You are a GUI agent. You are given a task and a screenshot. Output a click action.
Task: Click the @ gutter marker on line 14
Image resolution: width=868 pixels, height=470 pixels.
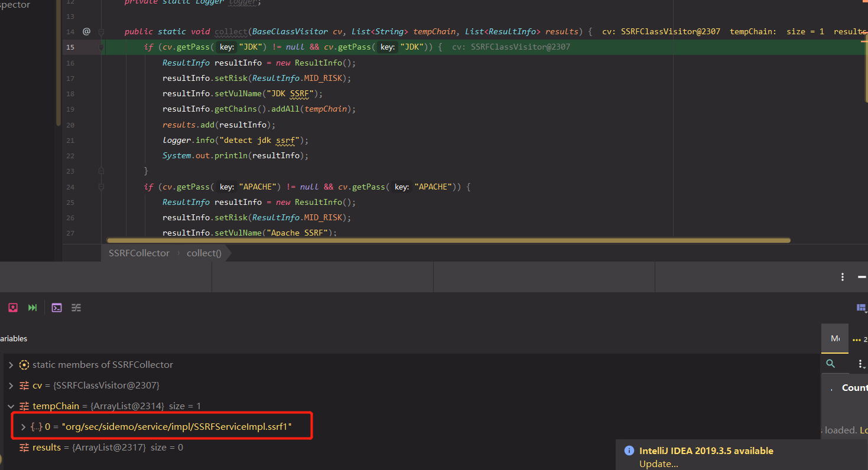(x=86, y=31)
